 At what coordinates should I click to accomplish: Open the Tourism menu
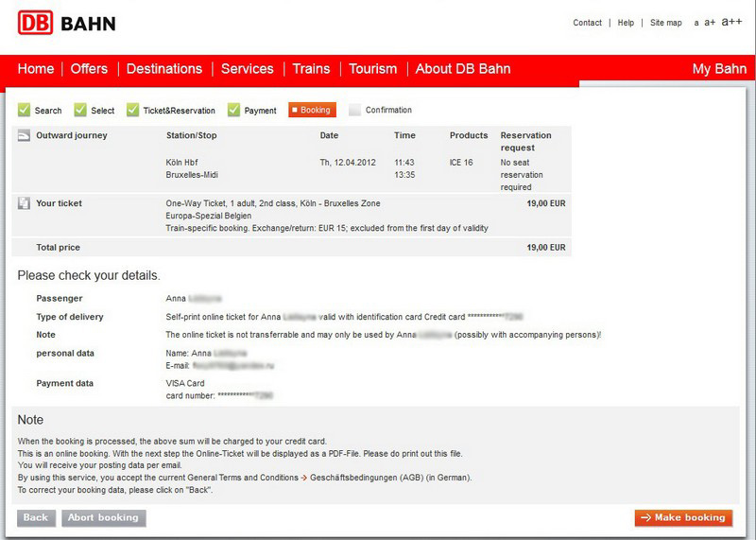(x=373, y=68)
